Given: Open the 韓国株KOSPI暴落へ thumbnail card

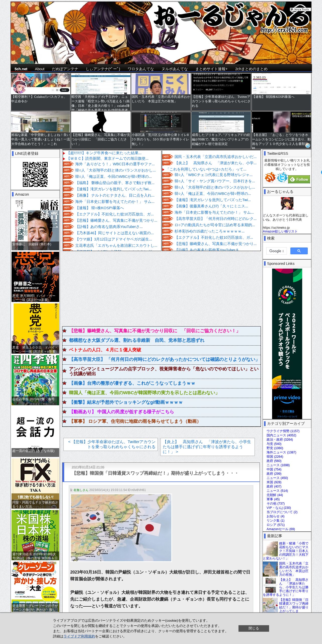Looking at the screenshot, I should (281, 92).
